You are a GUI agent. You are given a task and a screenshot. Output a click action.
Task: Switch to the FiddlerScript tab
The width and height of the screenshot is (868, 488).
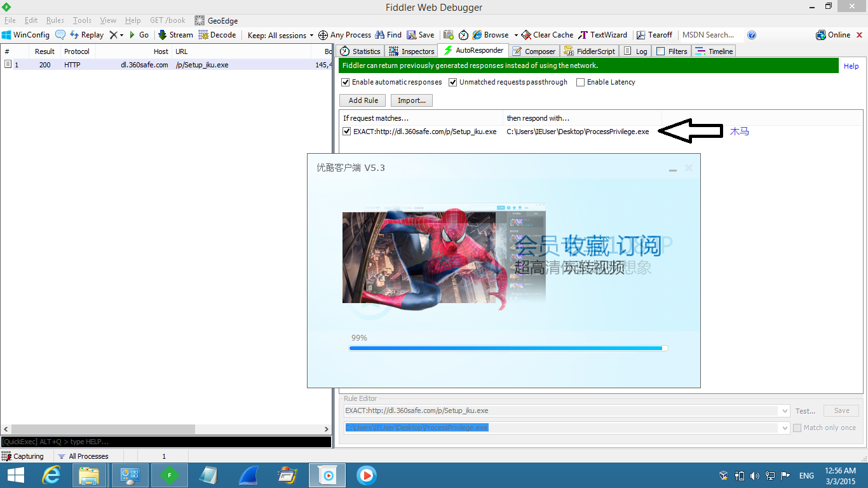589,51
